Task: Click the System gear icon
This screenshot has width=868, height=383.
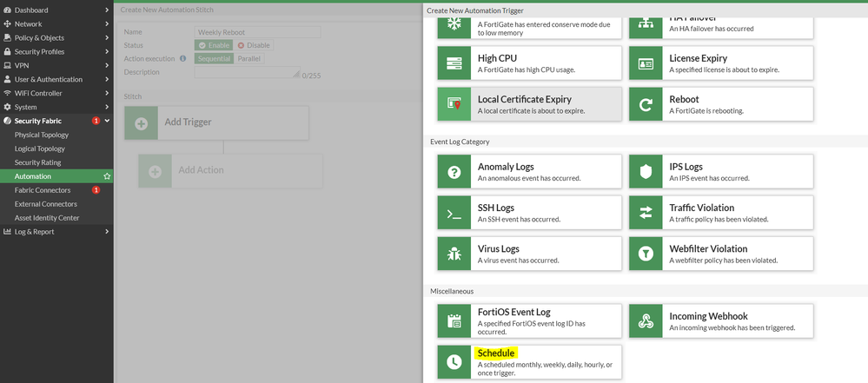Action: click(x=7, y=107)
